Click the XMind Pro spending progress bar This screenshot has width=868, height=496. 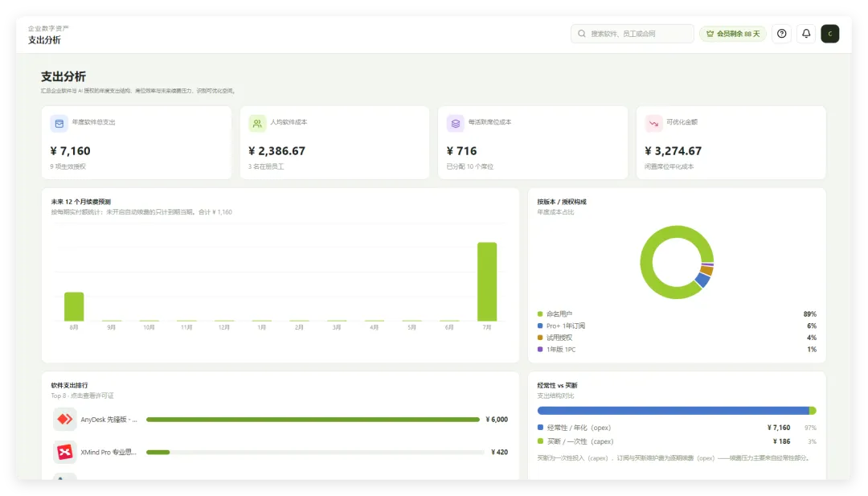(315, 453)
